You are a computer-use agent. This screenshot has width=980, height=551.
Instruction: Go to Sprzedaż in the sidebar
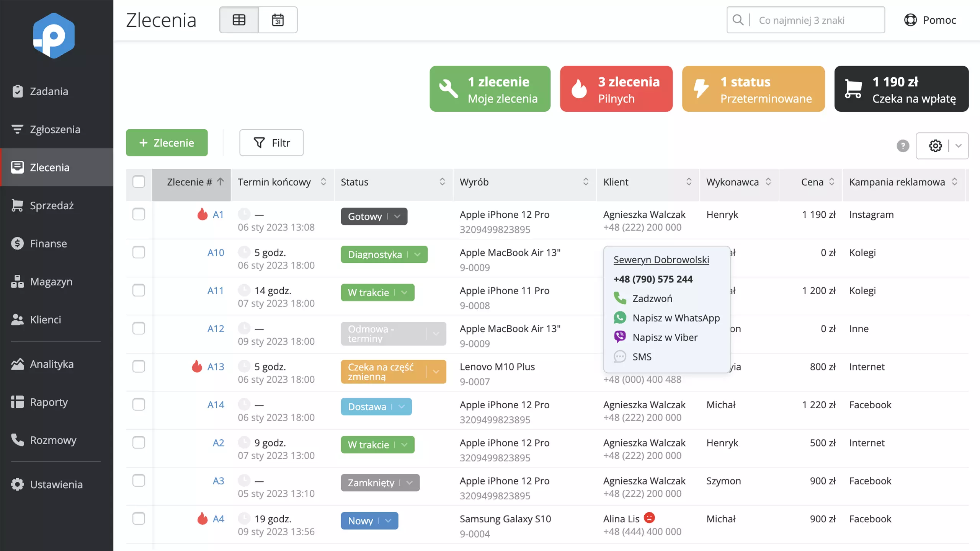coord(57,205)
